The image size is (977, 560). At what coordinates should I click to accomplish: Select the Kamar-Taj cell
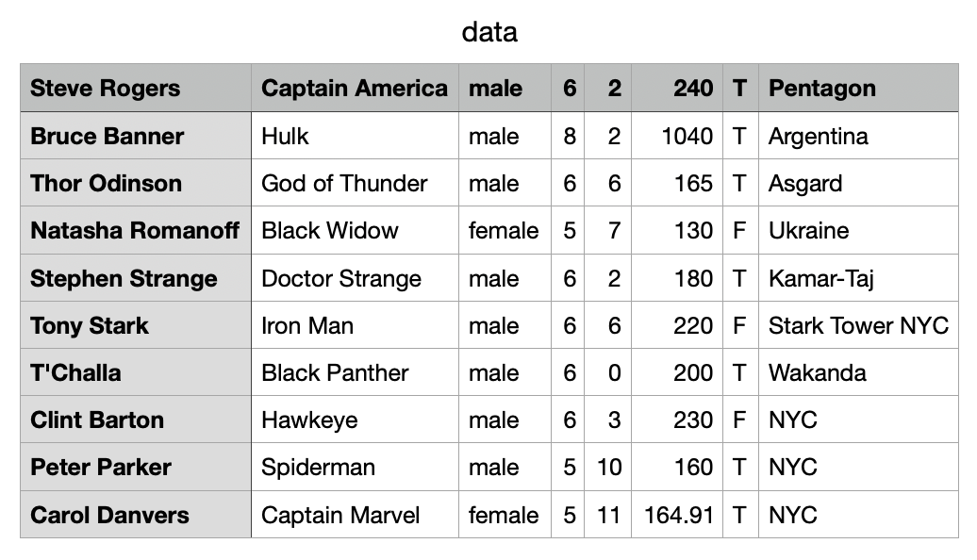(x=858, y=278)
